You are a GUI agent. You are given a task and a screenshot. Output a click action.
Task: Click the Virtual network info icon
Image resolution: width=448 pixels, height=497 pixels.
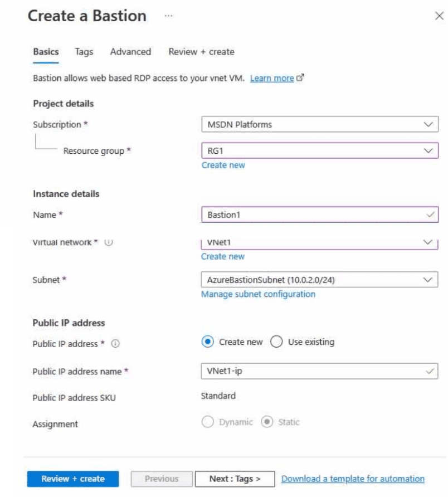(109, 242)
